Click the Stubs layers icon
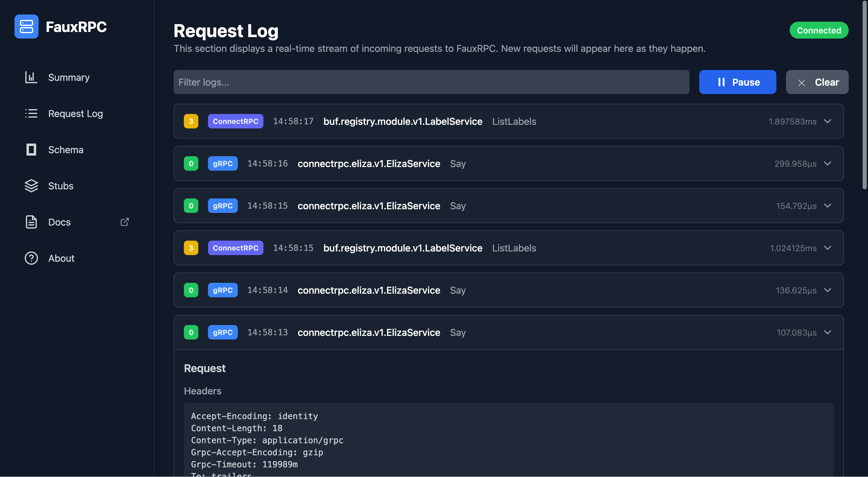This screenshot has width=868, height=477. point(31,186)
